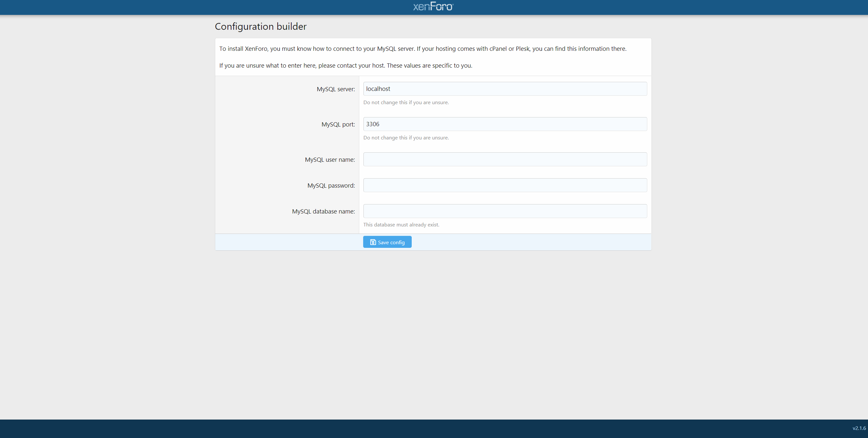Click the 'To install XenForo' instruction paragraph
Viewport: 868px width, 438px height.
coord(423,49)
